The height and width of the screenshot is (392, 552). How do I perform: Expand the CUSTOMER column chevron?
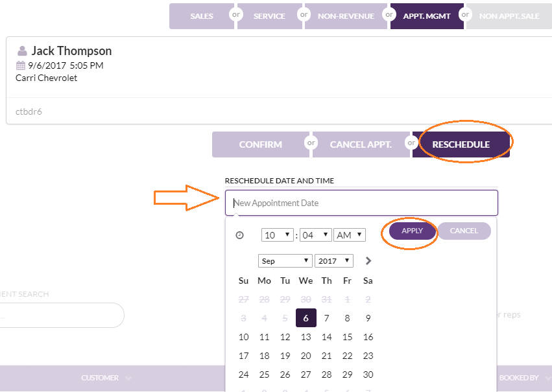pyautogui.click(x=128, y=378)
